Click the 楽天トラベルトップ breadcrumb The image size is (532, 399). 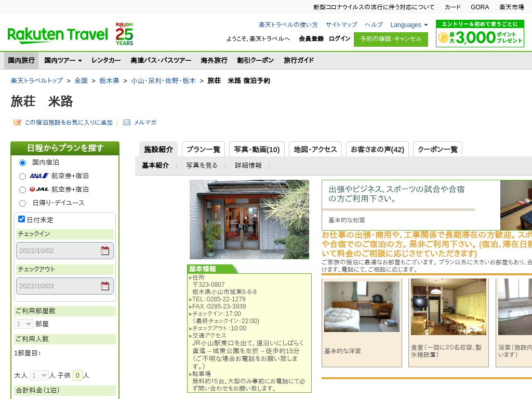pyautogui.click(x=37, y=81)
